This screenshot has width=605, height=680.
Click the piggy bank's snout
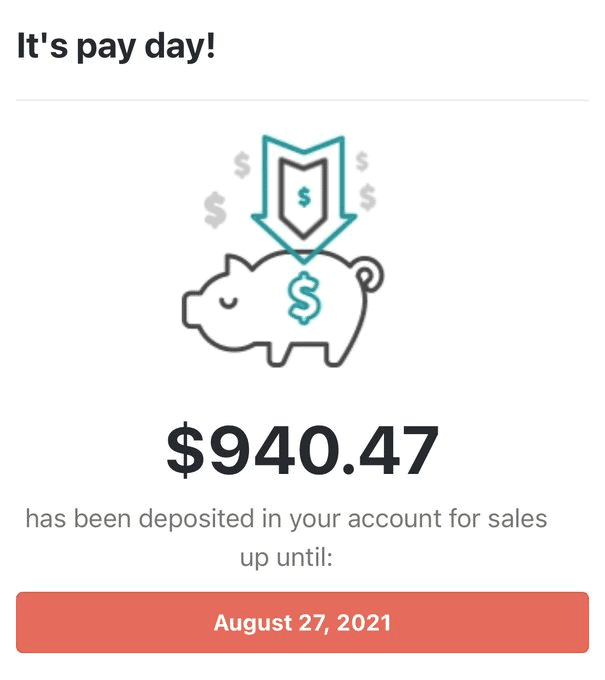click(x=191, y=308)
